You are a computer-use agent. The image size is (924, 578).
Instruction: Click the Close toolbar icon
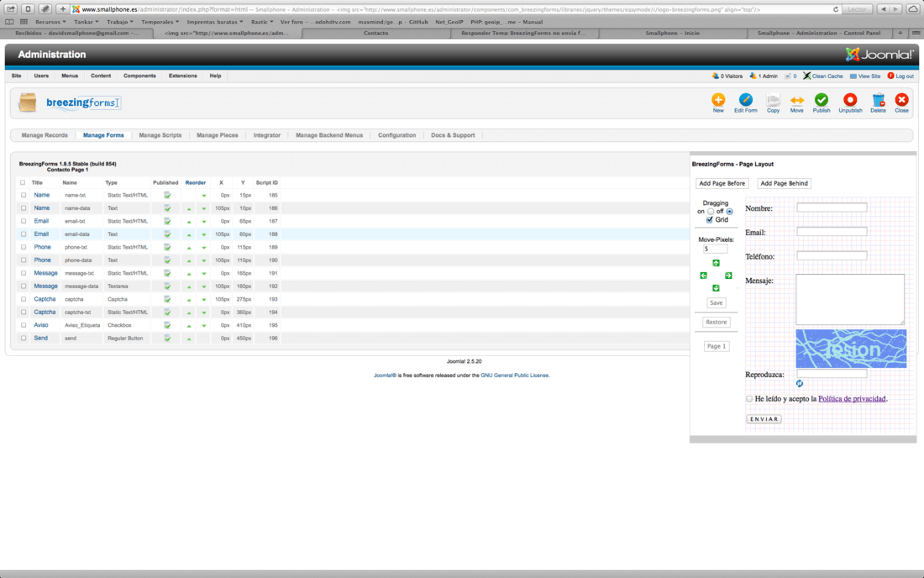(901, 100)
